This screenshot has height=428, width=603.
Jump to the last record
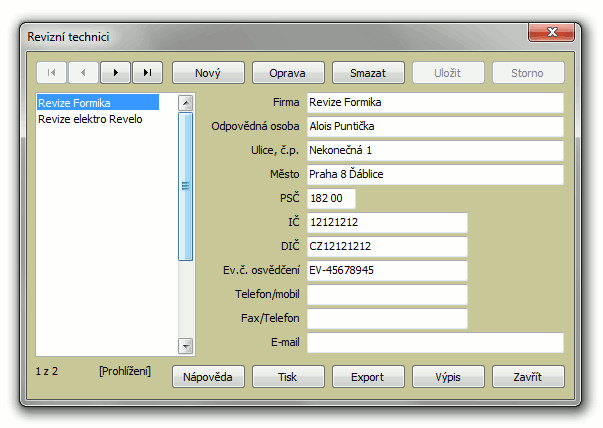[x=148, y=73]
